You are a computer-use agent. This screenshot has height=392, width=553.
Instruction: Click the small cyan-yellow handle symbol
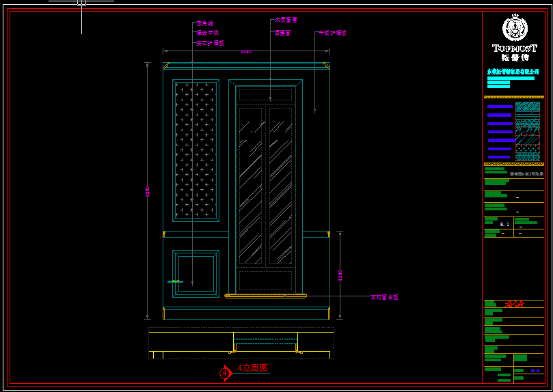(175, 281)
